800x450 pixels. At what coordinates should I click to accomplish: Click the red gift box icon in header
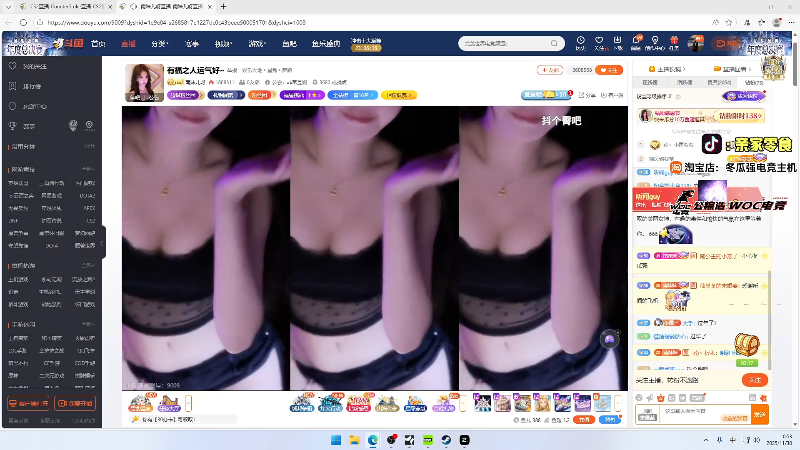click(674, 43)
